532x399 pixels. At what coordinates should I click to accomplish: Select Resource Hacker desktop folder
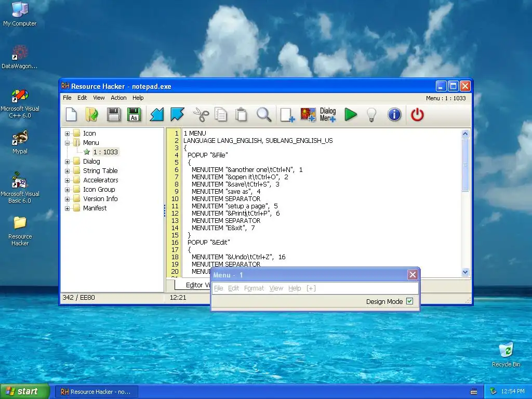click(20, 231)
